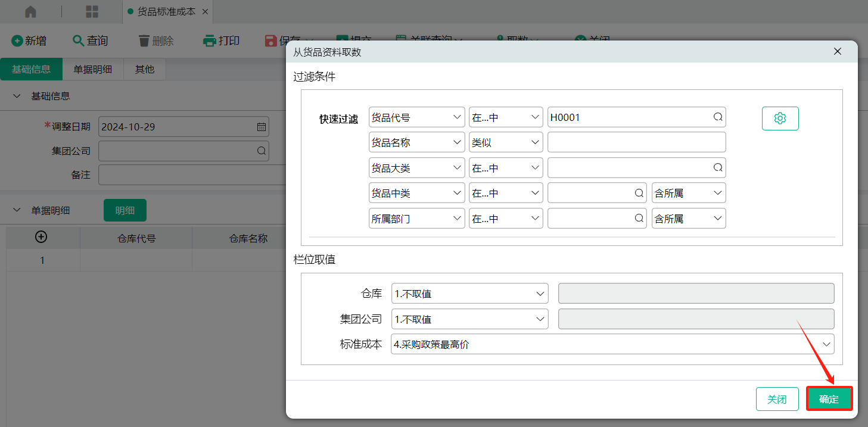Click the 查询 toolbar button
The image size is (868, 427).
point(91,40)
